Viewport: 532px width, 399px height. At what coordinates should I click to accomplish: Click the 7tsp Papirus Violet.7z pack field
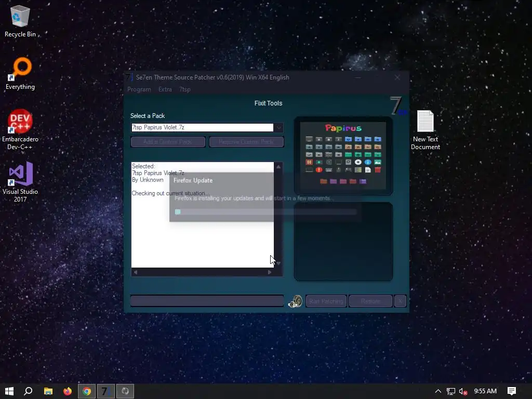point(202,128)
